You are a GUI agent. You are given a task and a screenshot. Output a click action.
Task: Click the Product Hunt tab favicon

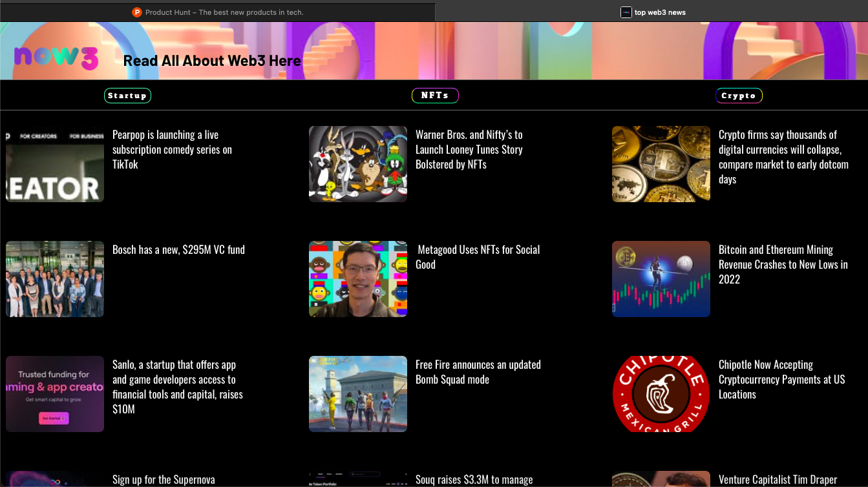[x=137, y=12]
